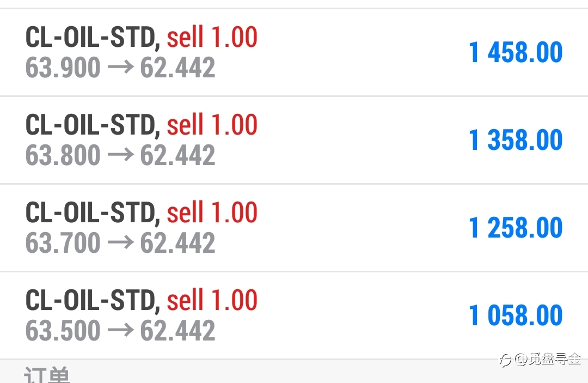
Task: Tap the 63.700 → 62.442 price line
Action: (120, 242)
